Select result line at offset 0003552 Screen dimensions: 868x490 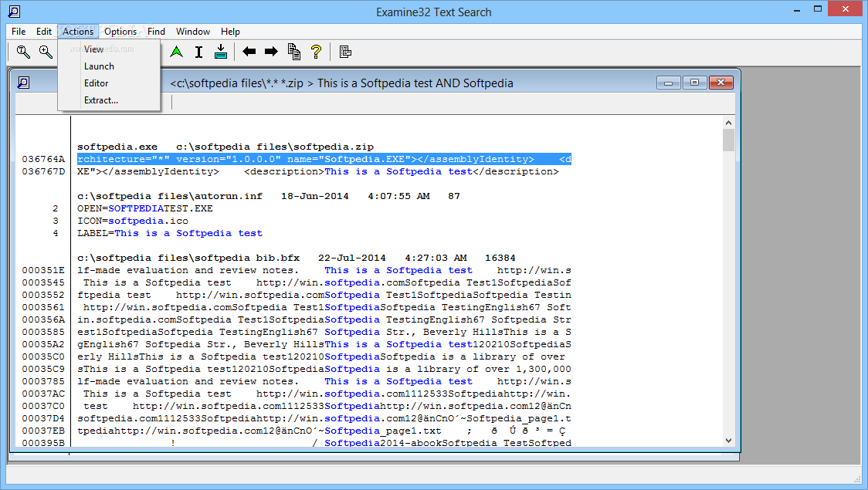(x=324, y=296)
